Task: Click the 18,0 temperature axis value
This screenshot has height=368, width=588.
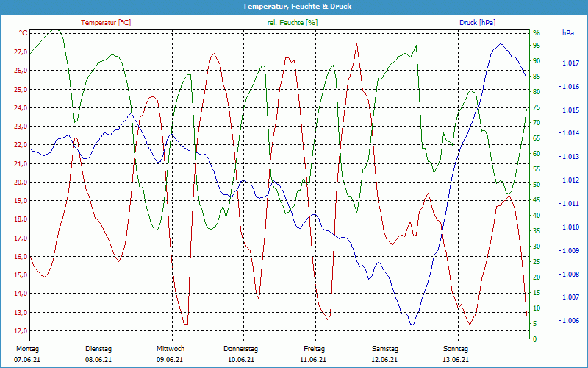Action: click(21, 219)
